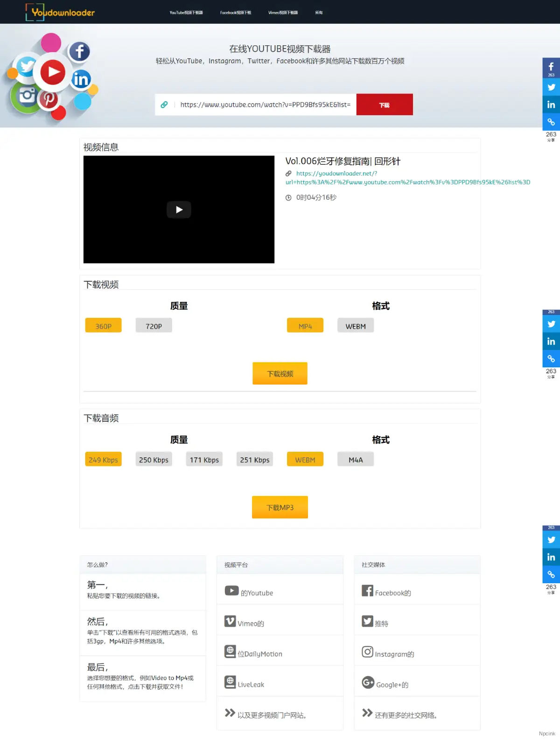
Task: Choose WEBM video format option
Action: tap(355, 326)
